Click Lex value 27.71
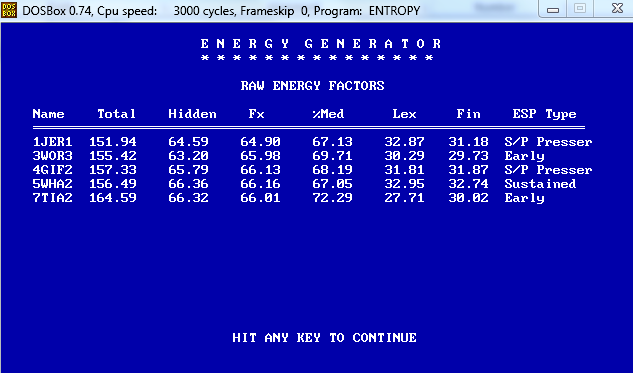Screen dimensions: 633x373 coord(404,198)
